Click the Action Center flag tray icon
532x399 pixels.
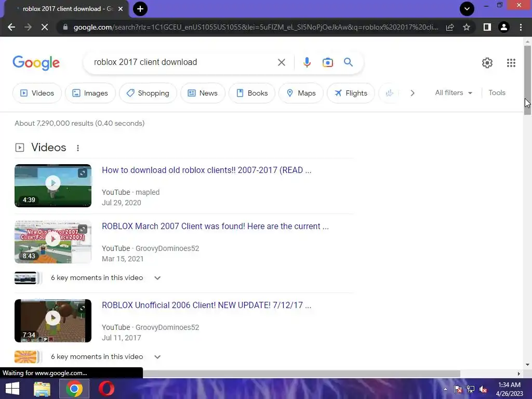coord(458,389)
